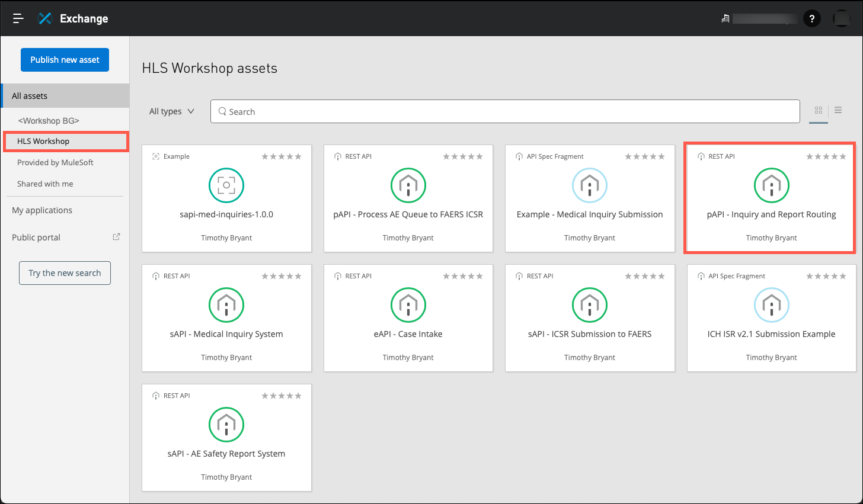
Task: Open the All types filter dropdown
Action: coord(172,111)
